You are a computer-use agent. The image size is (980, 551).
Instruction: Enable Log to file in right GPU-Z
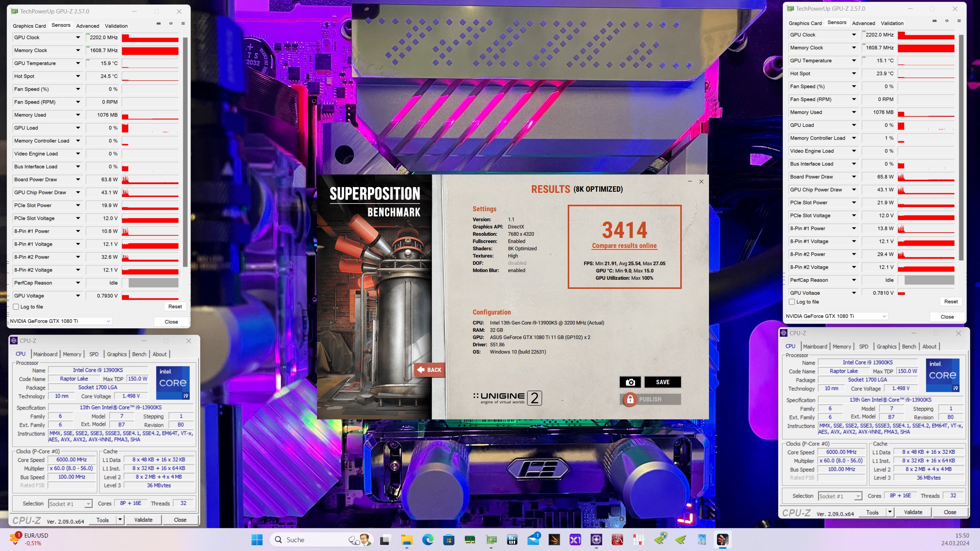tap(792, 302)
